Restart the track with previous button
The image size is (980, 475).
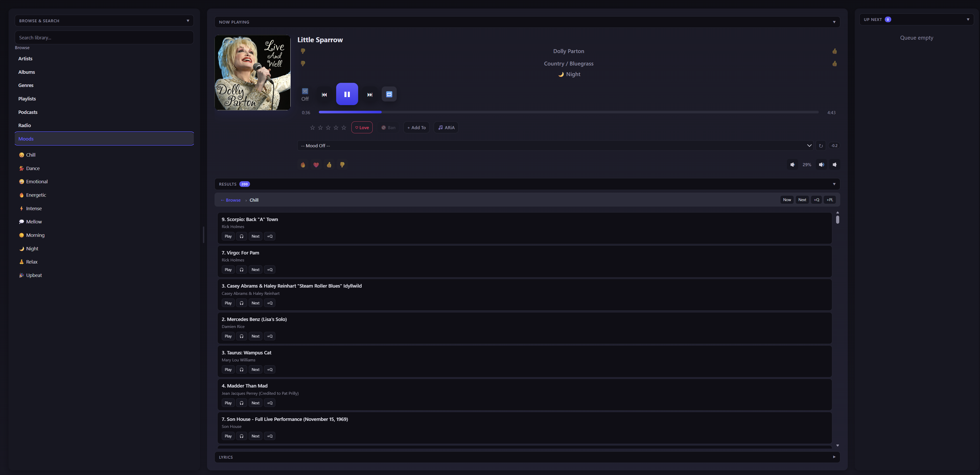pyautogui.click(x=324, y=94)
